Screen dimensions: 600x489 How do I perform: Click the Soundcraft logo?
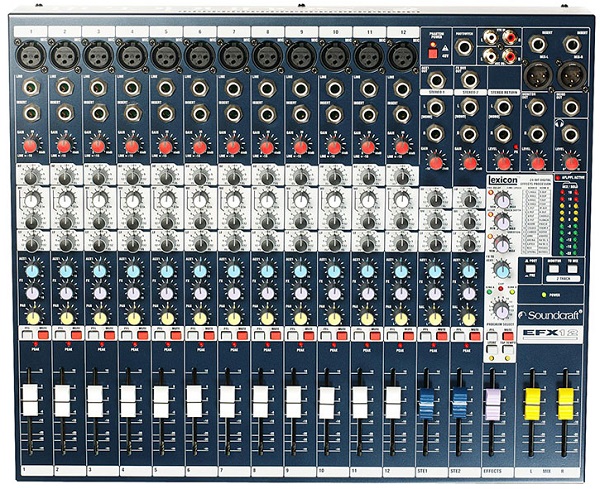[550, 315]
